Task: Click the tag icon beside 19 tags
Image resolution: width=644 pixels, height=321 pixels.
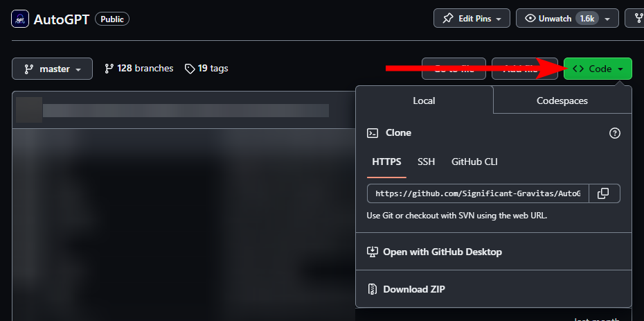Action: click(190, 69)
